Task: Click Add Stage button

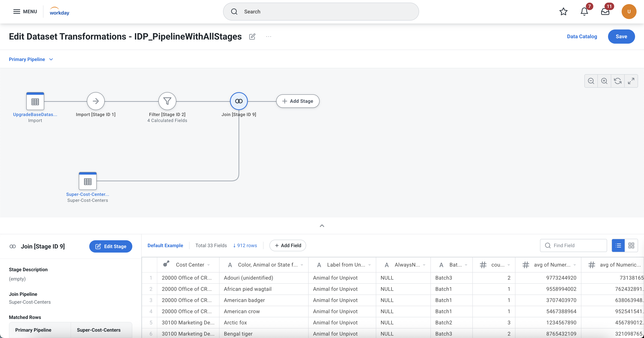Action: (x=298, y=101)
